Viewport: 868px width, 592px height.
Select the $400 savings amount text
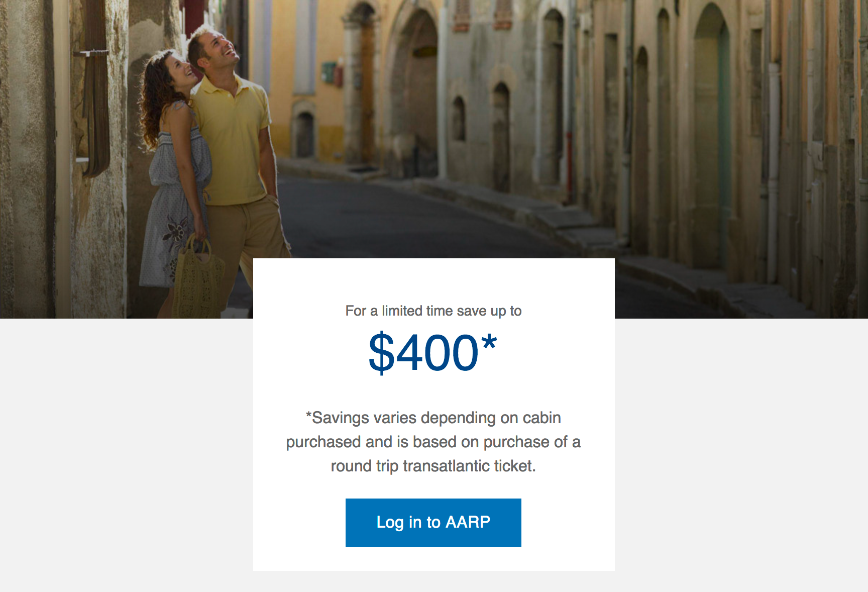[x=423, y=353]
